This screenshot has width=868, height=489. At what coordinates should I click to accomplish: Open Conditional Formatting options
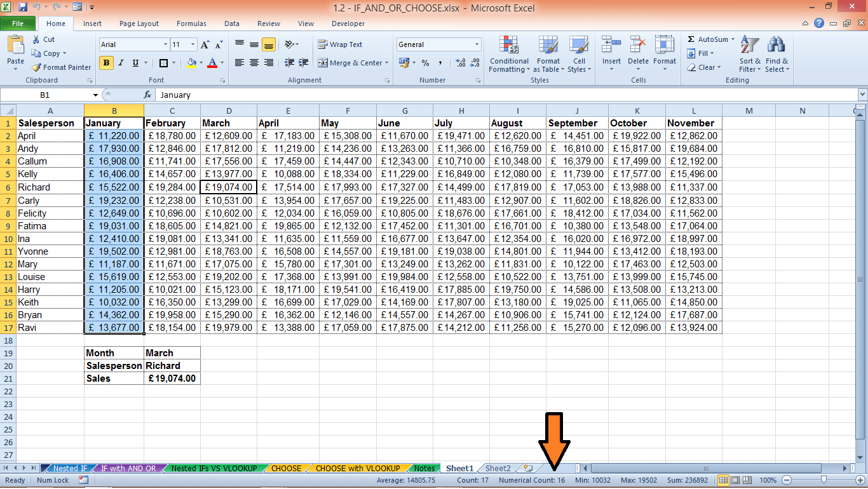[x=508, y=55]
